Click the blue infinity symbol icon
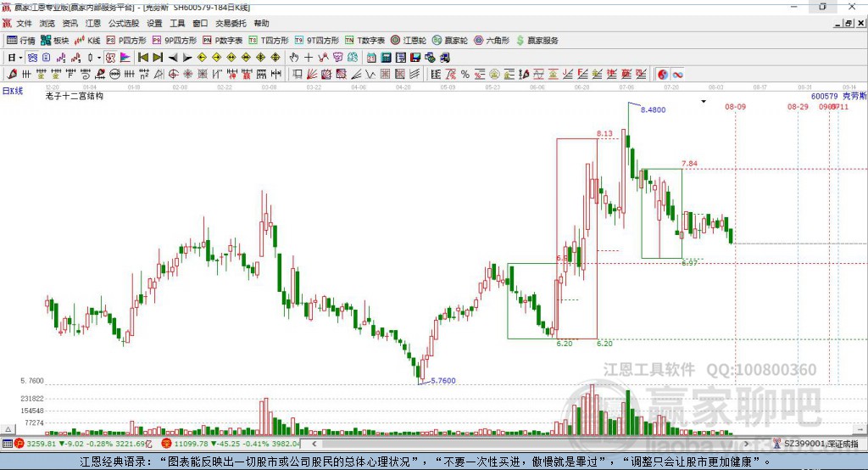Screen dimensions: 868x470 click(677, 75)
